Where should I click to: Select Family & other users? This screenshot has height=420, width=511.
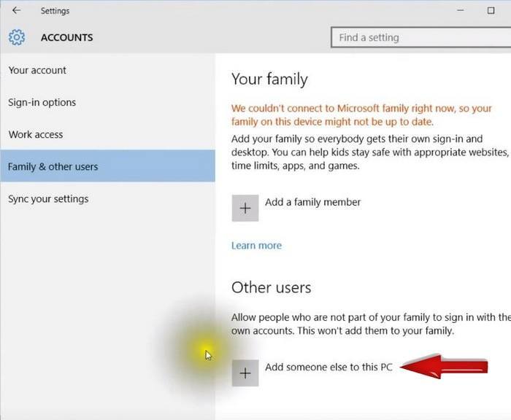(107, 166)
